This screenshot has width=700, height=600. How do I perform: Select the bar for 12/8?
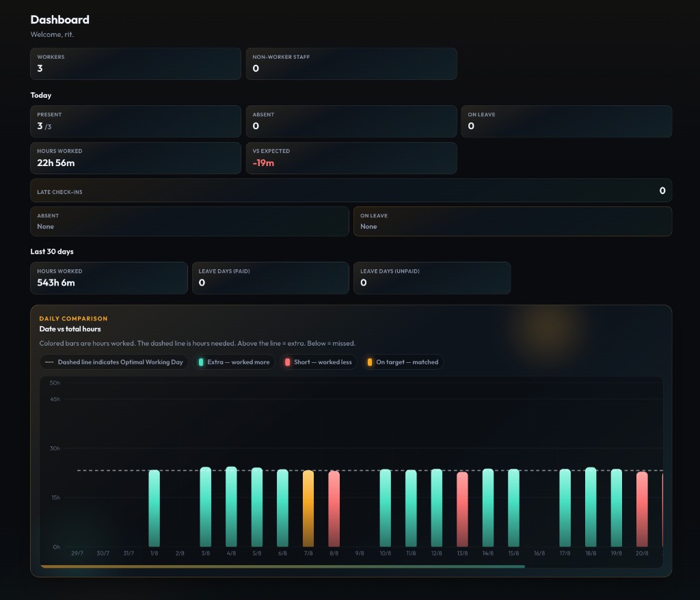click(x=437, y=508)
